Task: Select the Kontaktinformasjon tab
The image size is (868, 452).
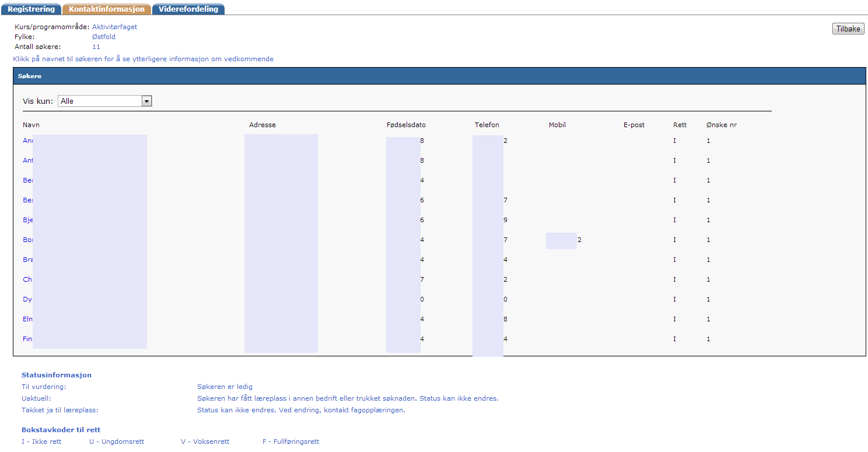Action: (107, 9)
